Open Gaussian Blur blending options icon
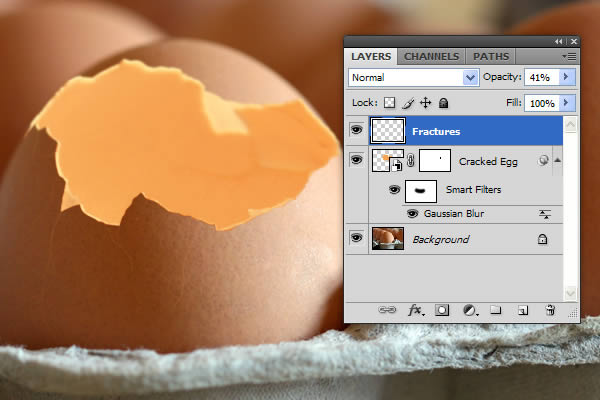 545,214
